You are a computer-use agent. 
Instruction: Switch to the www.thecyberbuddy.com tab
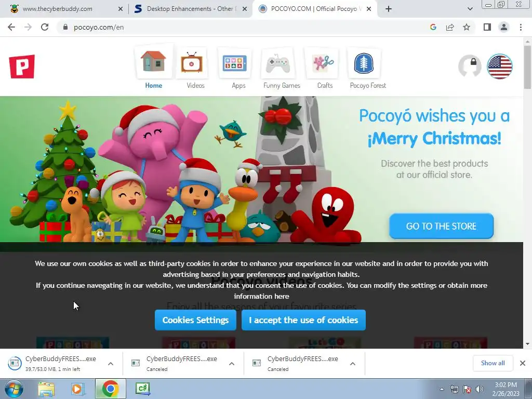point(64,9)
